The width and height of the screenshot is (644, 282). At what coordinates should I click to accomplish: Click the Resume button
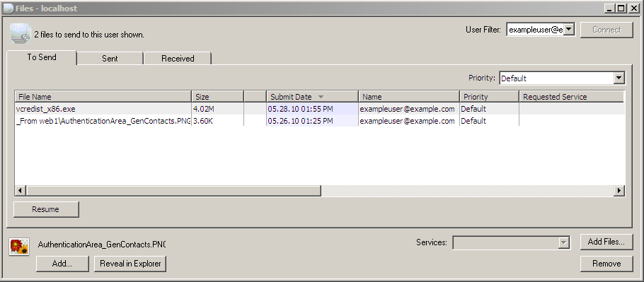[x=46, y=209]
